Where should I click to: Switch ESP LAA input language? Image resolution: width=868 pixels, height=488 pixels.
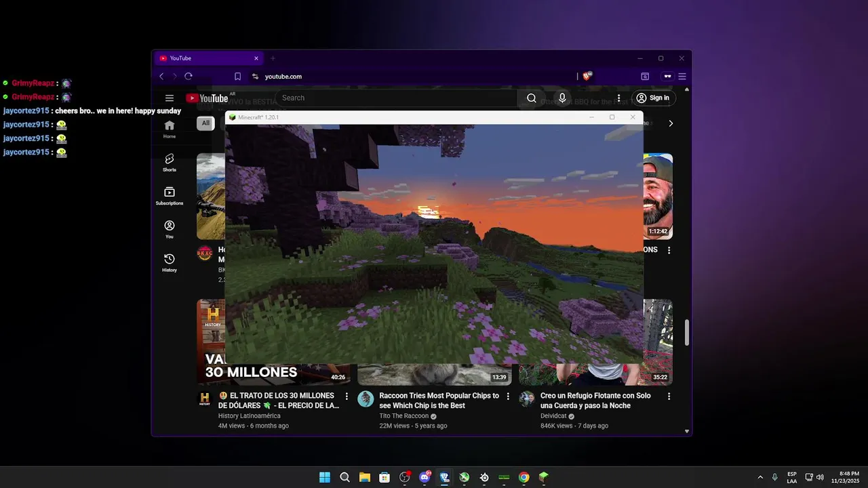[792, 477]
